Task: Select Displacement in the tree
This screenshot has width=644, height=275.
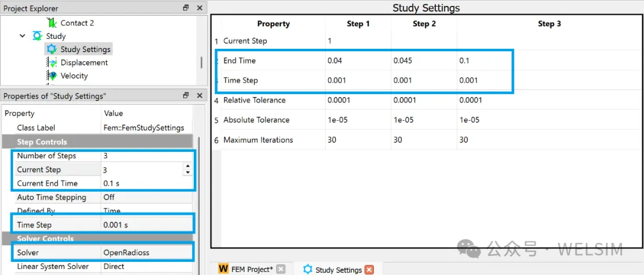Action: 84,62
